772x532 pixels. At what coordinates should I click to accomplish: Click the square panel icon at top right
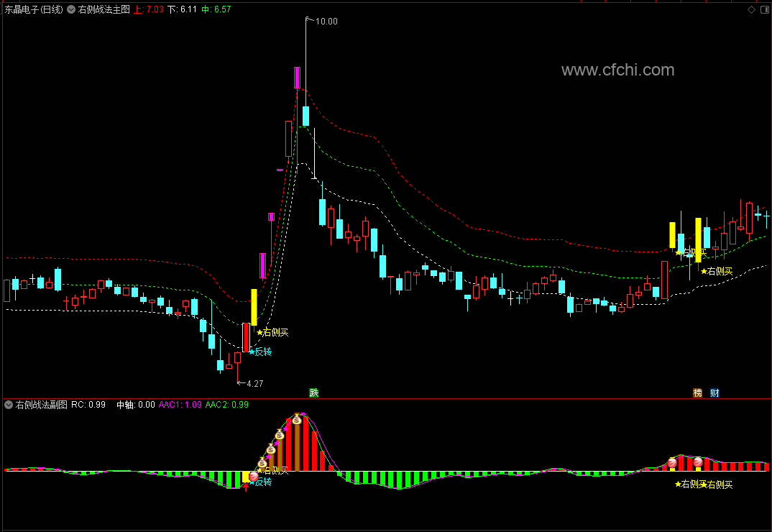coord(765,9)
